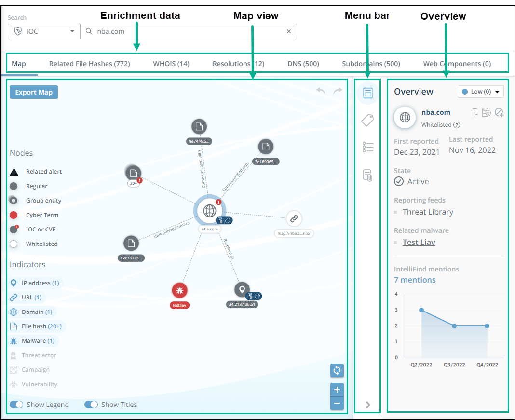This screenshot has height=420, width=515.
Task: Undo the last map action
Action: [x=321, y=91]
